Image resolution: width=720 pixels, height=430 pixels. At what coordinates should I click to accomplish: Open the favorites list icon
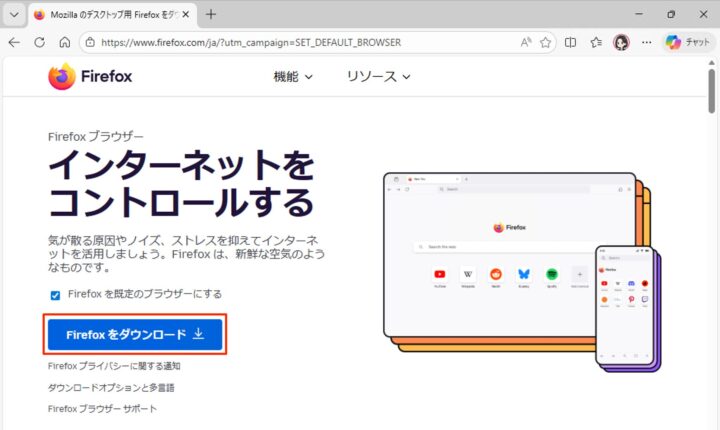pyautogui.click(x=596, y=43)
